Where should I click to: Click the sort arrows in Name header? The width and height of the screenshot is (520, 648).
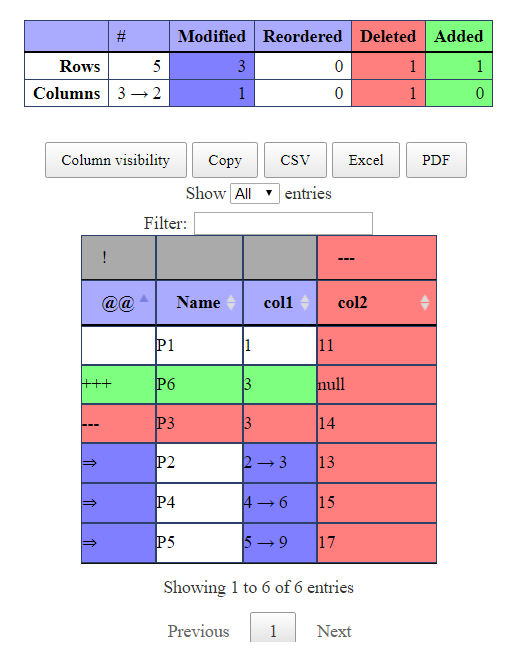coord(231,303)
